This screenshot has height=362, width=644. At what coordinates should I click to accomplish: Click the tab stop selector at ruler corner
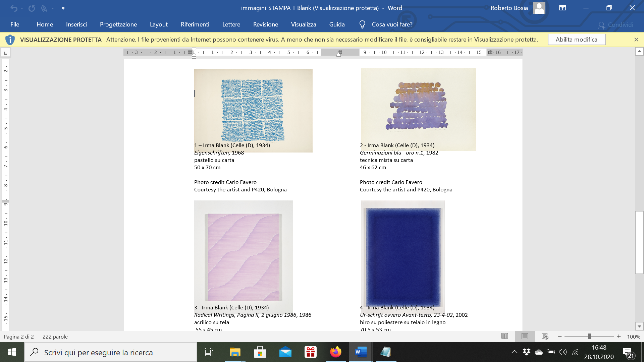click(5, 53)
